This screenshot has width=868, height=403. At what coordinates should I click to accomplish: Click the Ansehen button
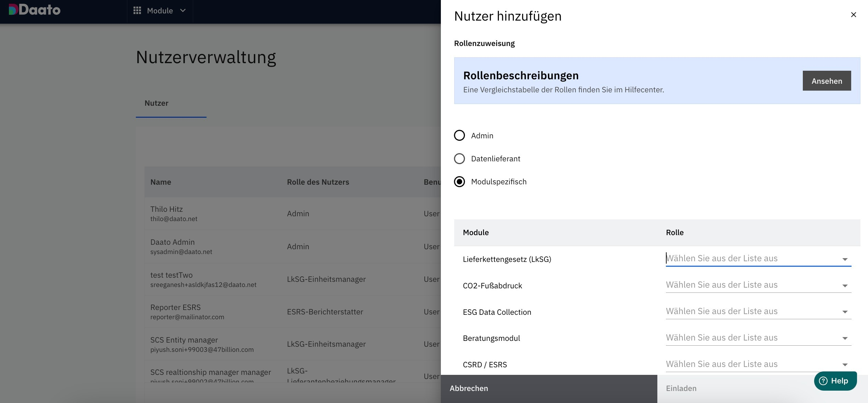pos(826,81)
